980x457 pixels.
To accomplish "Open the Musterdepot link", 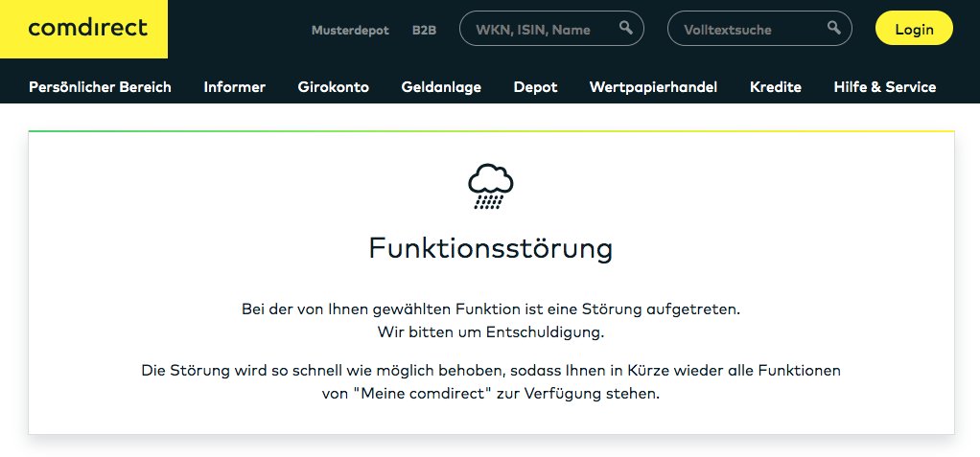I will (x=350, y=30).
